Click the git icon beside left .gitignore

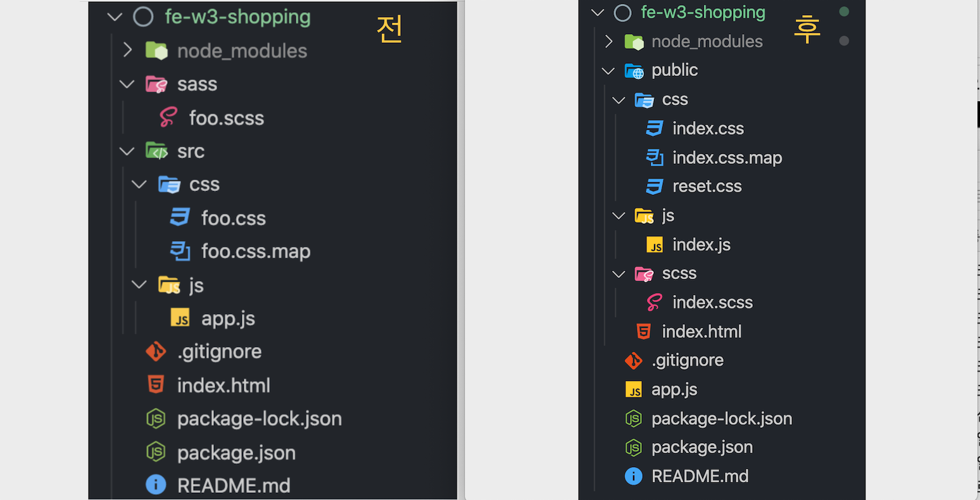[x=156, y=351]
